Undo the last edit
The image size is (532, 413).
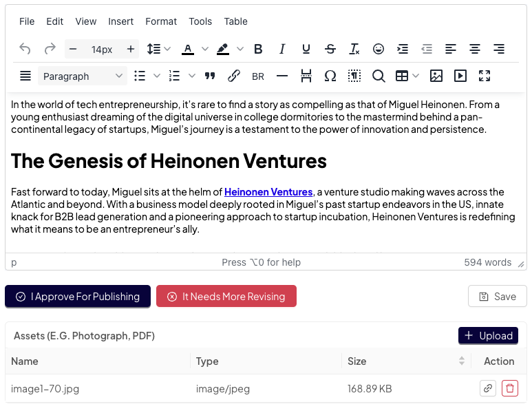point(25,49)
